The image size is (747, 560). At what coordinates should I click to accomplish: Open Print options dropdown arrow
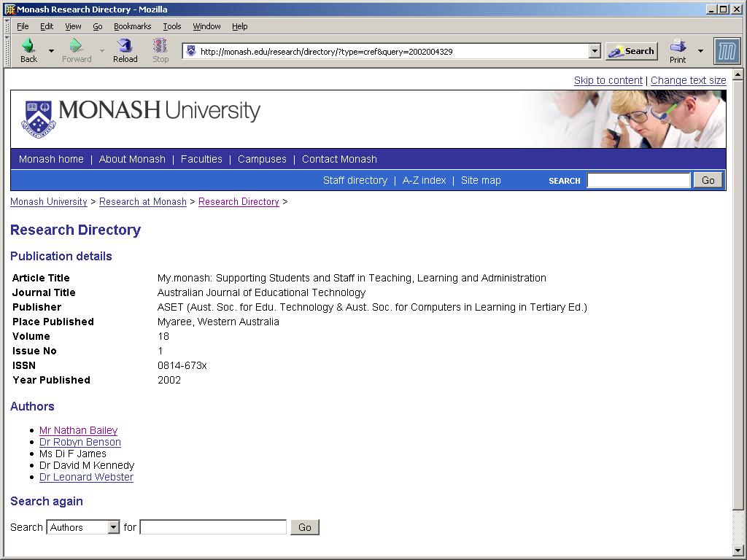[x=700, y=50]
